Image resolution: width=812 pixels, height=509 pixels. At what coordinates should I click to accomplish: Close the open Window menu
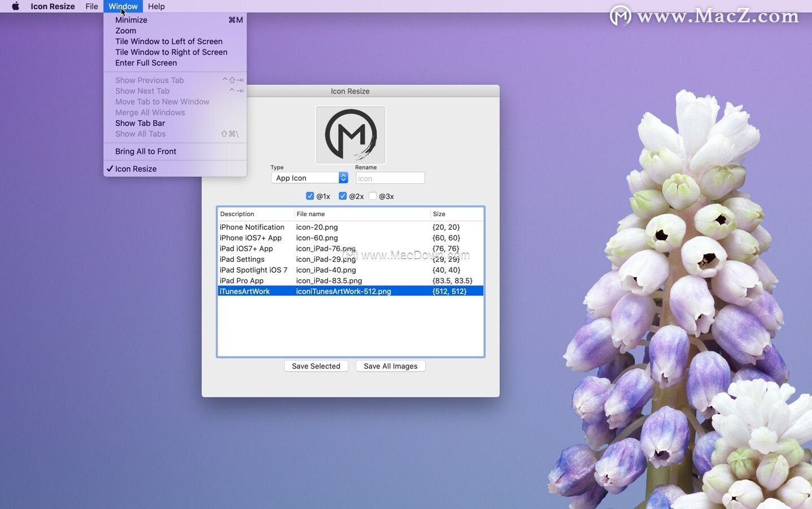pos(123,6)
